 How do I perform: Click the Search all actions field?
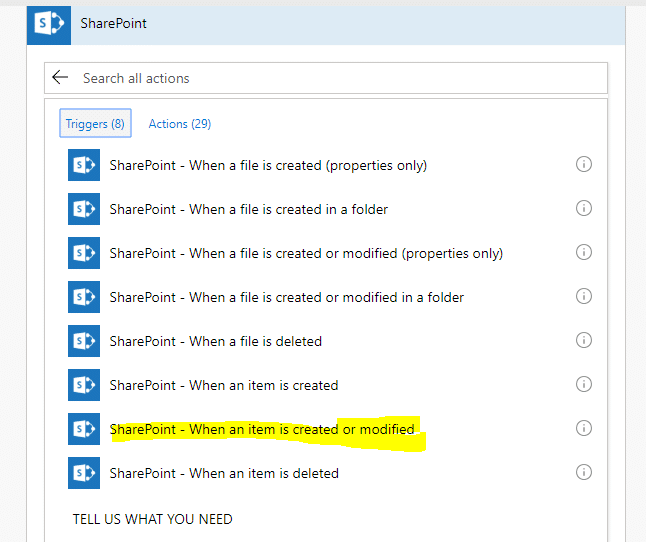click(325, 78)
